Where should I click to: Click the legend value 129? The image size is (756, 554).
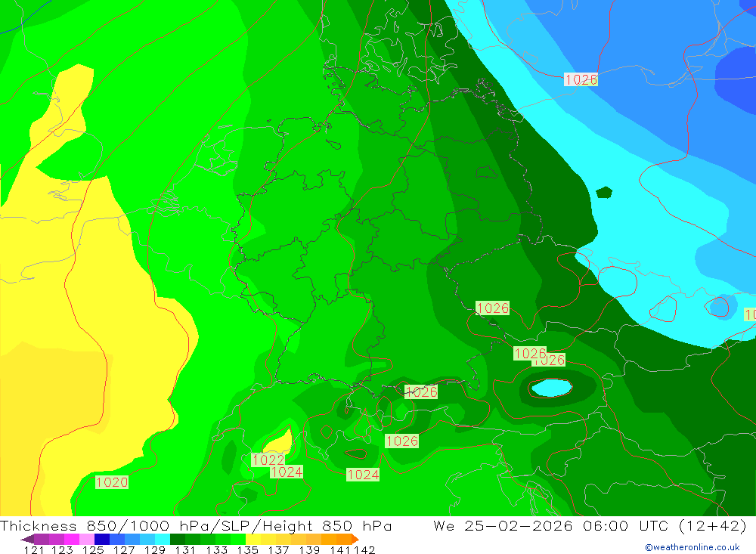point(155,549)
